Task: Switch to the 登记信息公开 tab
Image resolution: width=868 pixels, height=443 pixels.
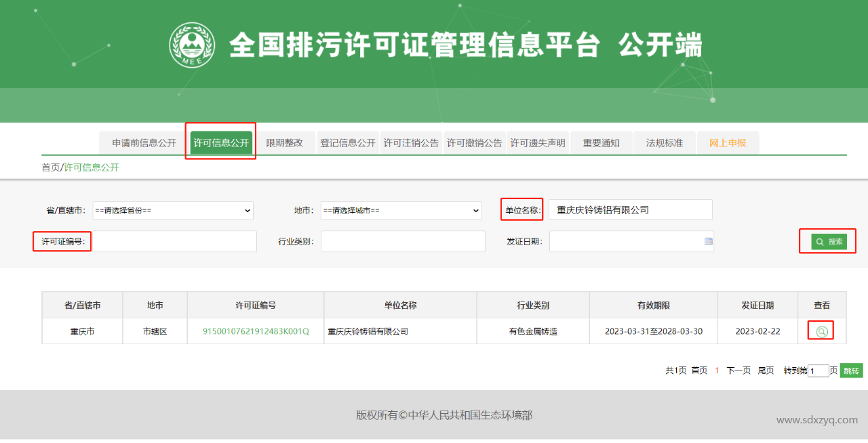Action: coord(348,142)
